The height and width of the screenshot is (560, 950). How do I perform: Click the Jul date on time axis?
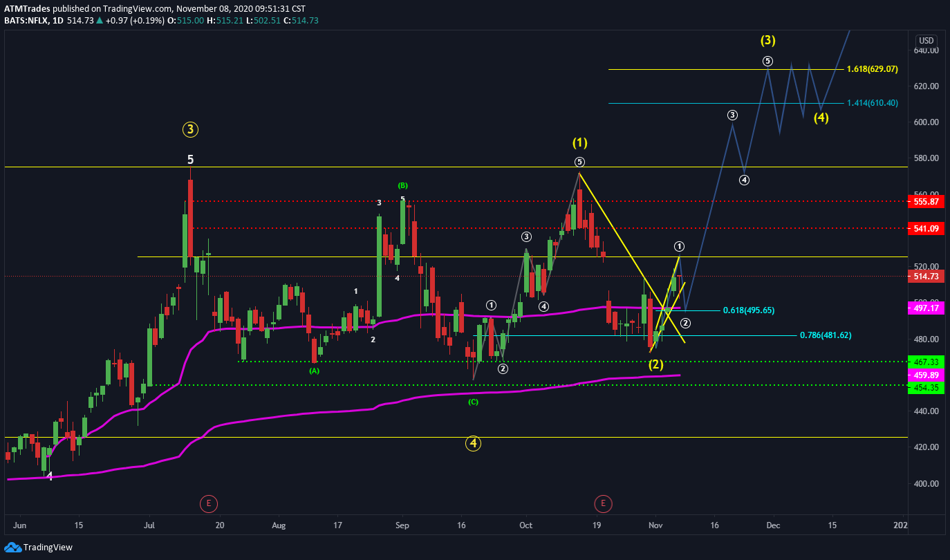tap(151, 525)
